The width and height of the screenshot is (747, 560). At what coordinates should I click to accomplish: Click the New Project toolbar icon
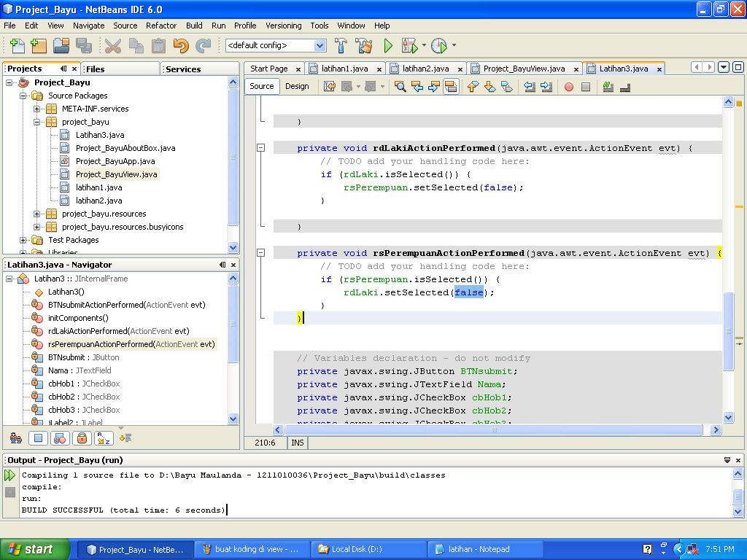[x=39, y=46]
